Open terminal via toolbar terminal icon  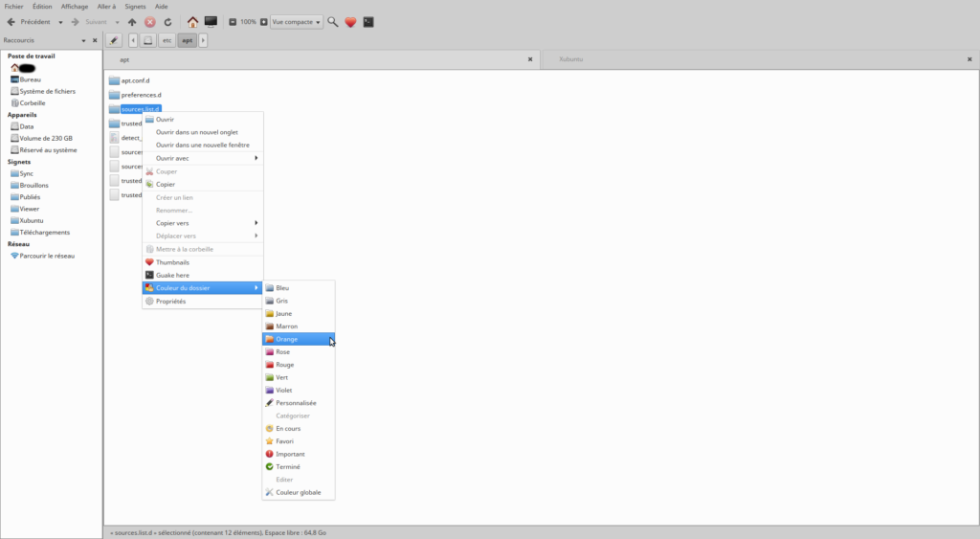coord(368,22)
